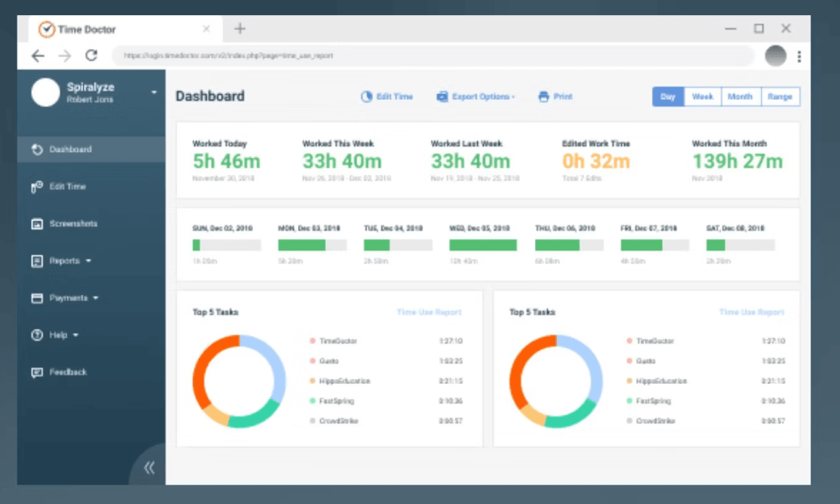Switch to the Month view tab
The height and width of the screenshot is (504, 840).
tap(740, 97)
